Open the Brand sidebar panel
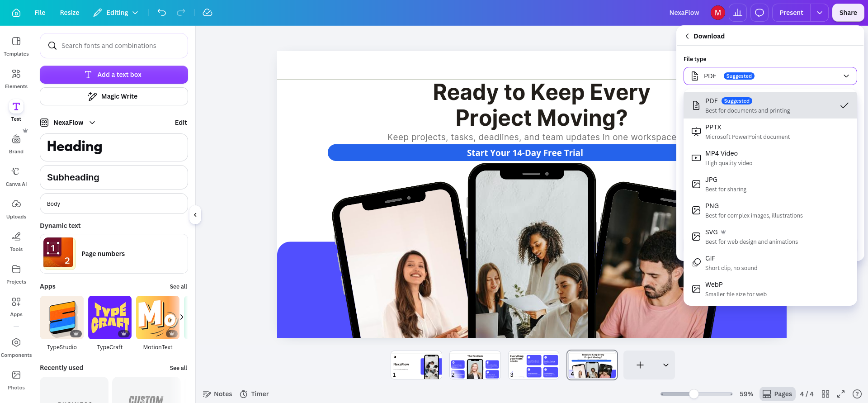Image resolution: width=868 pixels, height=403 pixels. [x=16, y=144]
